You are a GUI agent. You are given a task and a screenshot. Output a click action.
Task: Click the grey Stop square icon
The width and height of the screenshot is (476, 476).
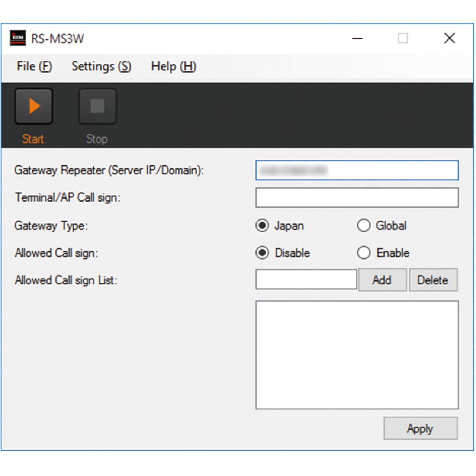tap(97, 106)
